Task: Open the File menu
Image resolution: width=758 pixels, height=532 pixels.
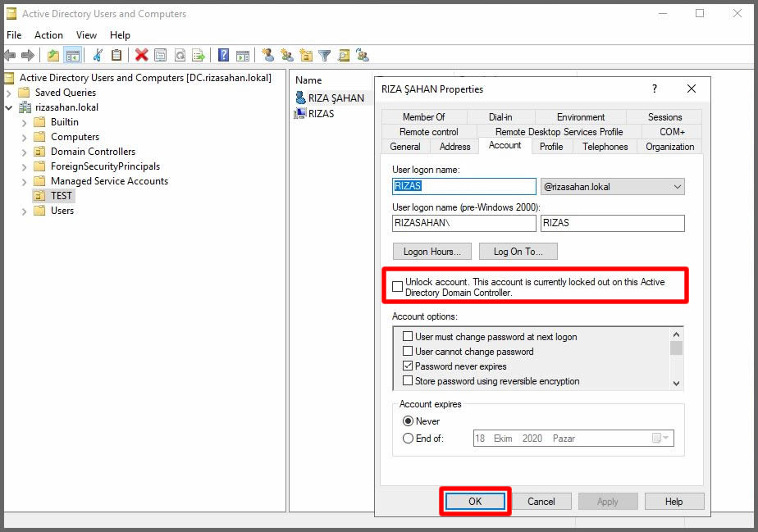Action: [x=14, y=34]
